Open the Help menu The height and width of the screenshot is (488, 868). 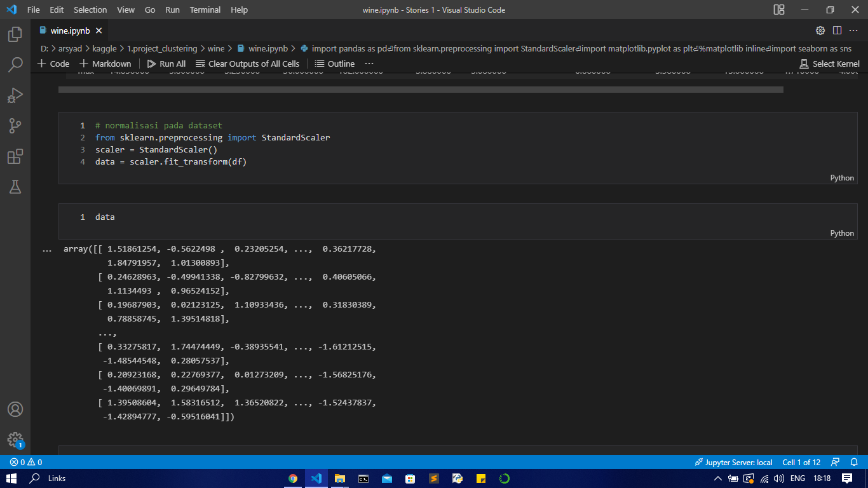239,10
